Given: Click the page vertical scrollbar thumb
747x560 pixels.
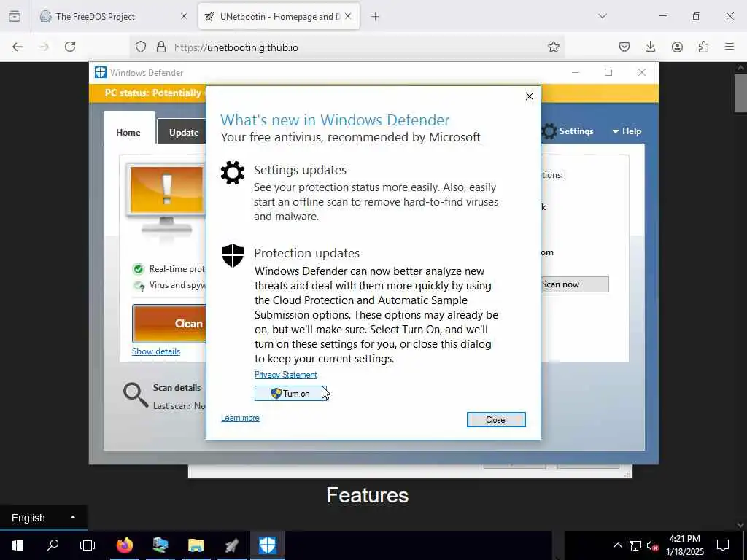Looking at the screenshot, I should 740,93.
